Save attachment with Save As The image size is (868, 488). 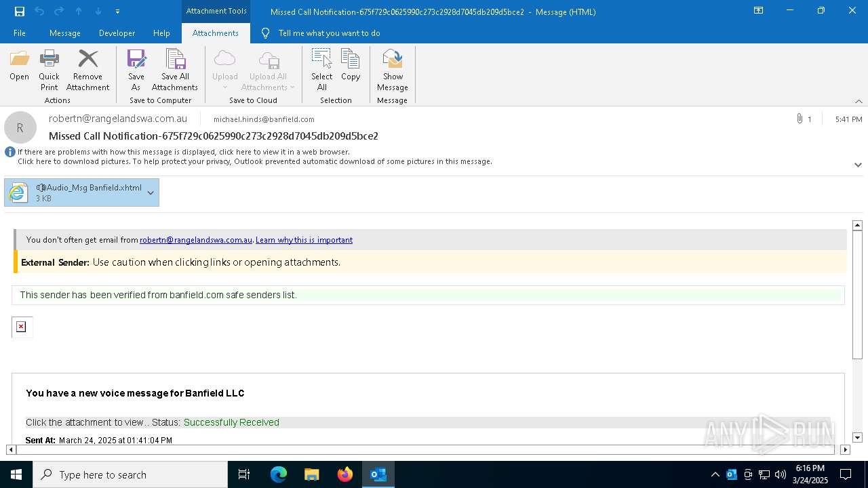coord(136,70)
